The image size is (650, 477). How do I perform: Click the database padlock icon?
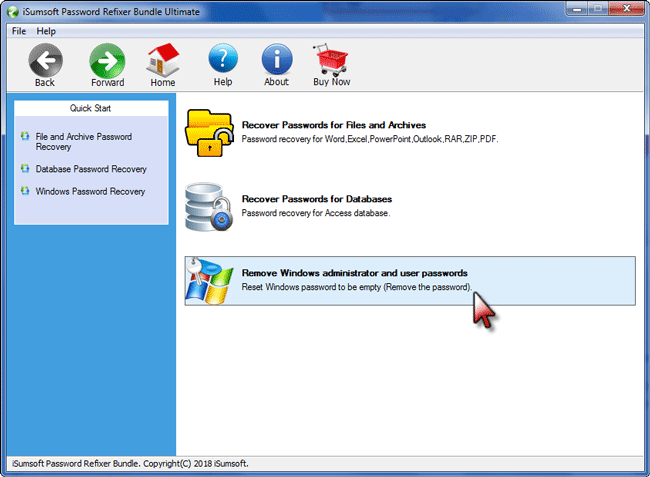click(x=209, y=207)
